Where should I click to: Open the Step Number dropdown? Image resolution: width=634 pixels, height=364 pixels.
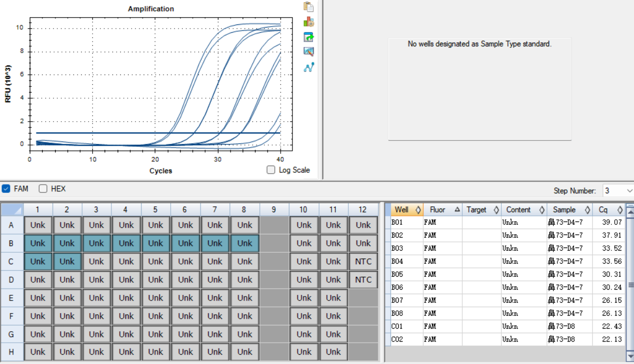[x=629, y=191]
